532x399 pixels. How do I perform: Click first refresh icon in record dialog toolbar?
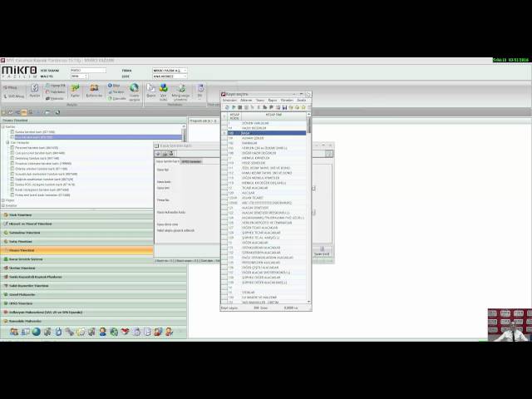(227, 107)
